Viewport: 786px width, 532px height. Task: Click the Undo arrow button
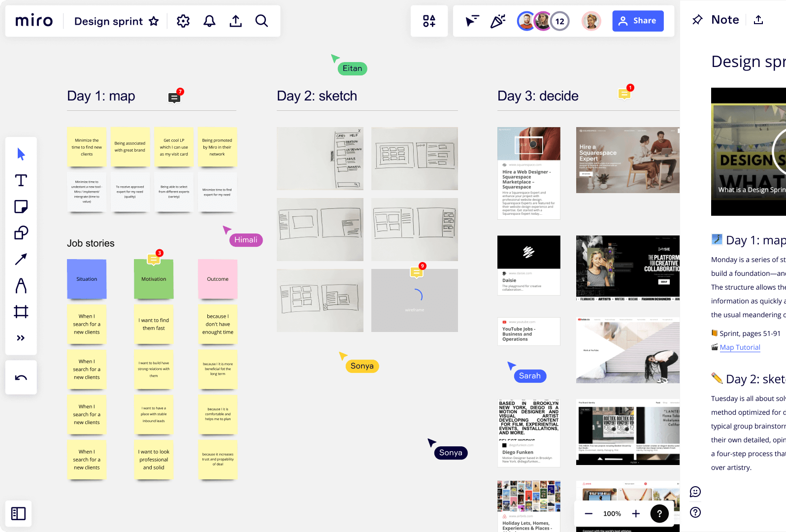(21, 378)
